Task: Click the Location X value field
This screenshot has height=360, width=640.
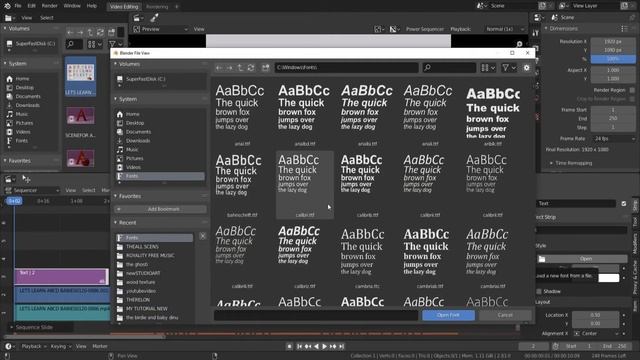Action: click(x=596, y=315)
